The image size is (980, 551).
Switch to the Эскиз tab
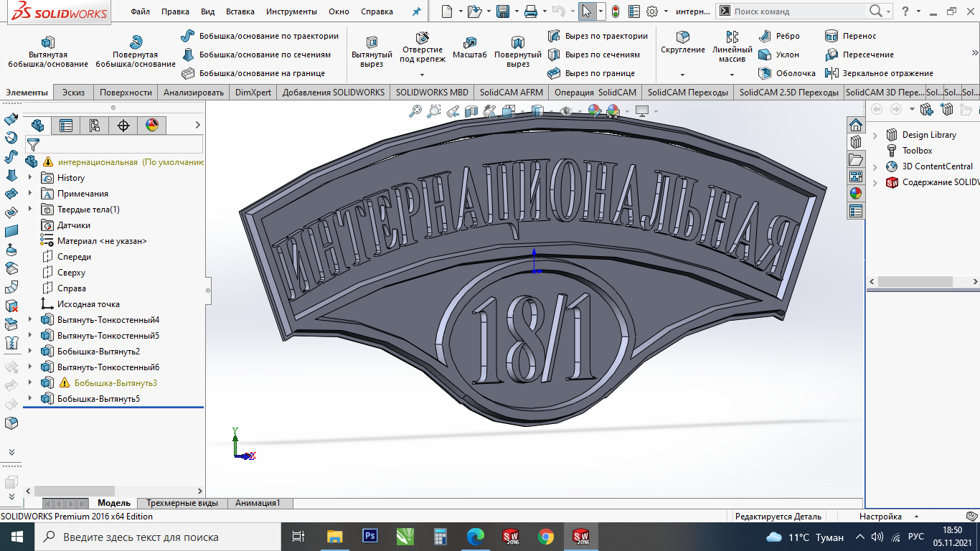[73, 93]
